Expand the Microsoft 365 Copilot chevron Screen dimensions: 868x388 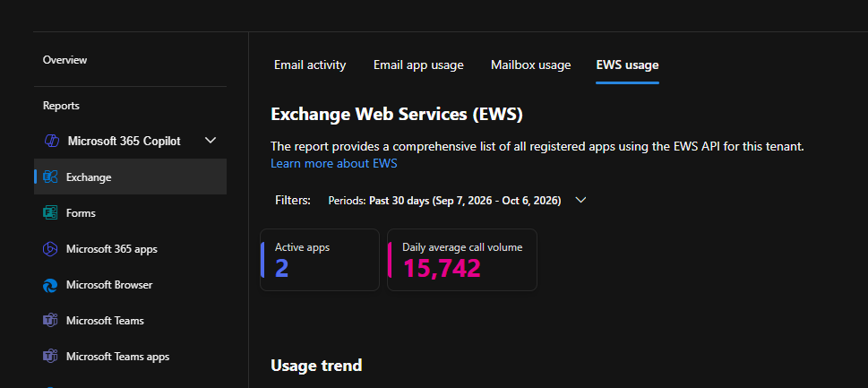pos(211,141)
